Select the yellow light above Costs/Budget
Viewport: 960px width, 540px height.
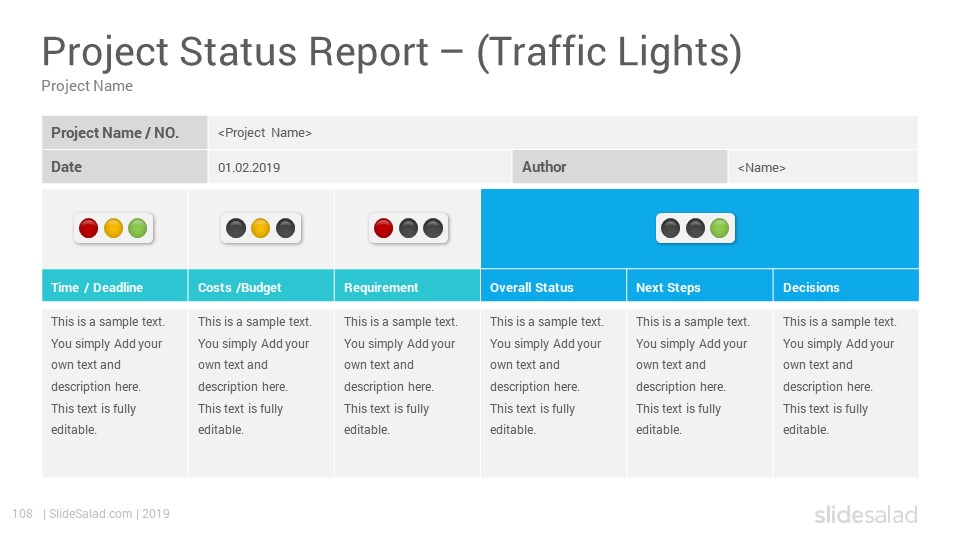260,228
